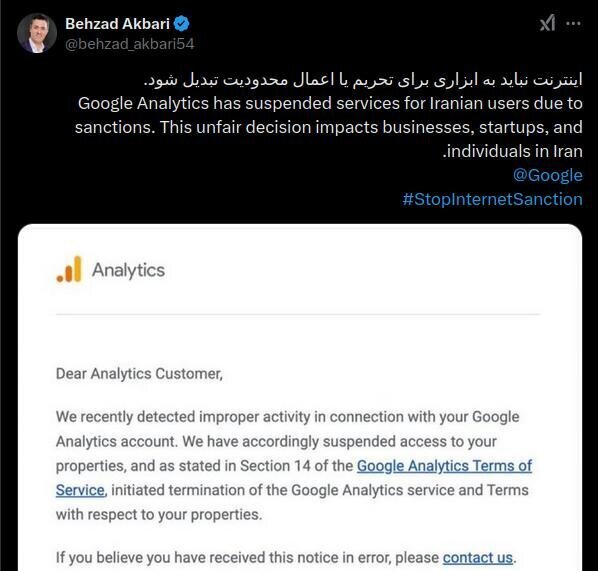Click the horizontal divider under Analytics logo
Screen dimensions: 598x571
[298, 314]
